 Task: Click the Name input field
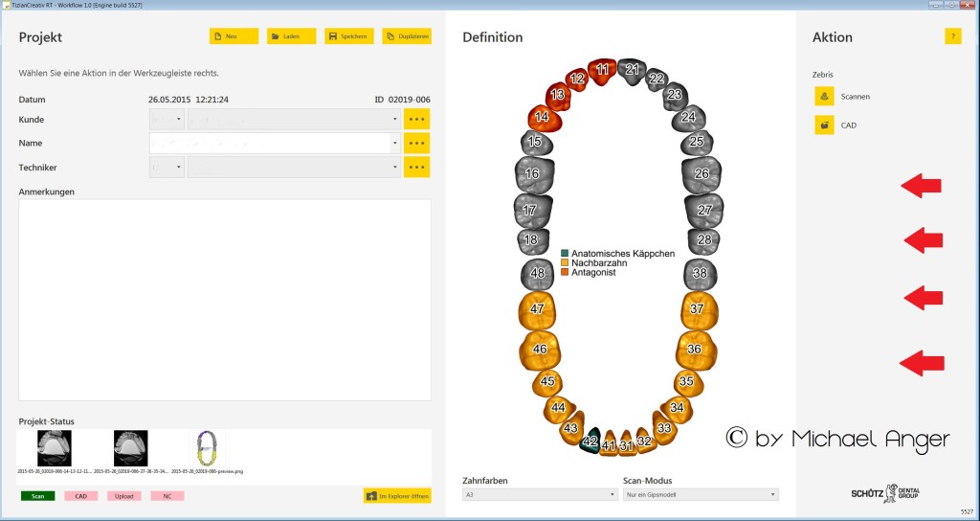(x=270, y=144)
